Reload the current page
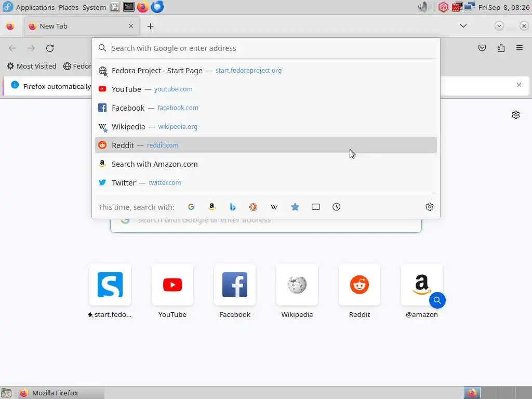 (x=50, y=48)
